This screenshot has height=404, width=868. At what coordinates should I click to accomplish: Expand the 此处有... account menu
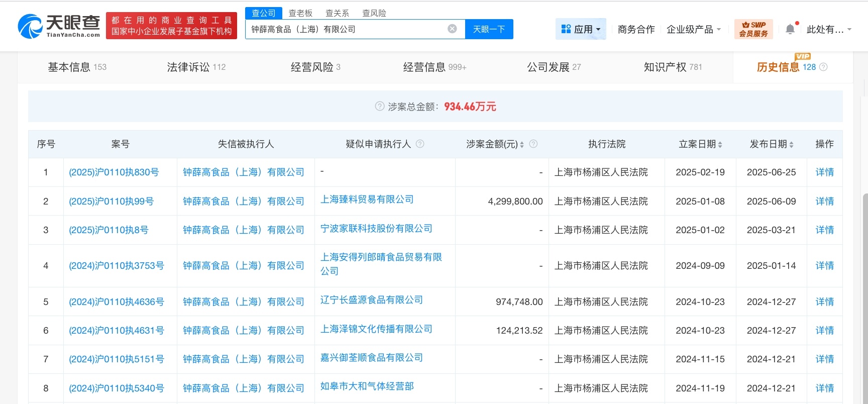coord(829,30)
